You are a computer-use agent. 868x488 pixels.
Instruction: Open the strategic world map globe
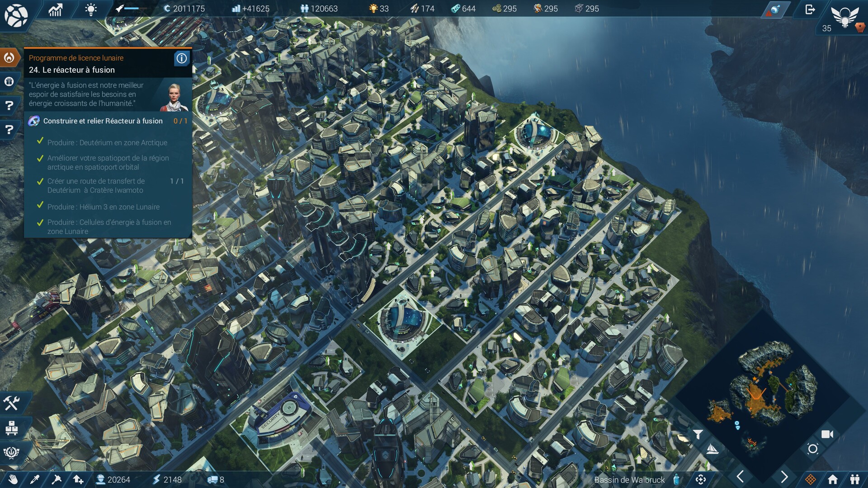pos(16,15)
